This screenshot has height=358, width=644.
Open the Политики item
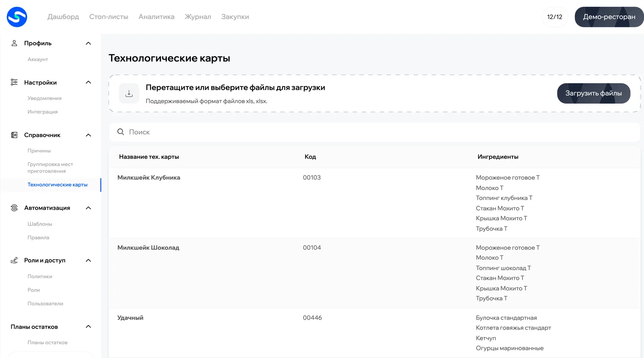point(40,276)
